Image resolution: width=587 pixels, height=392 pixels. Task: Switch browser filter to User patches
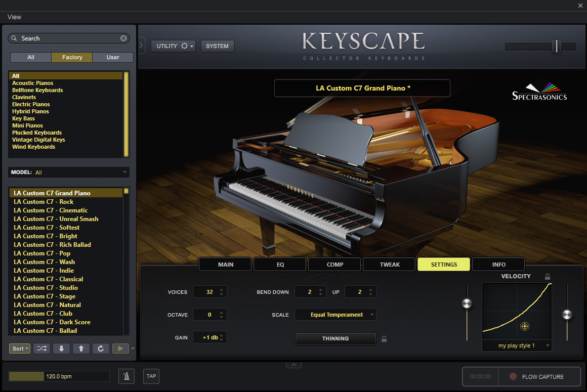[x=113, y=57]
